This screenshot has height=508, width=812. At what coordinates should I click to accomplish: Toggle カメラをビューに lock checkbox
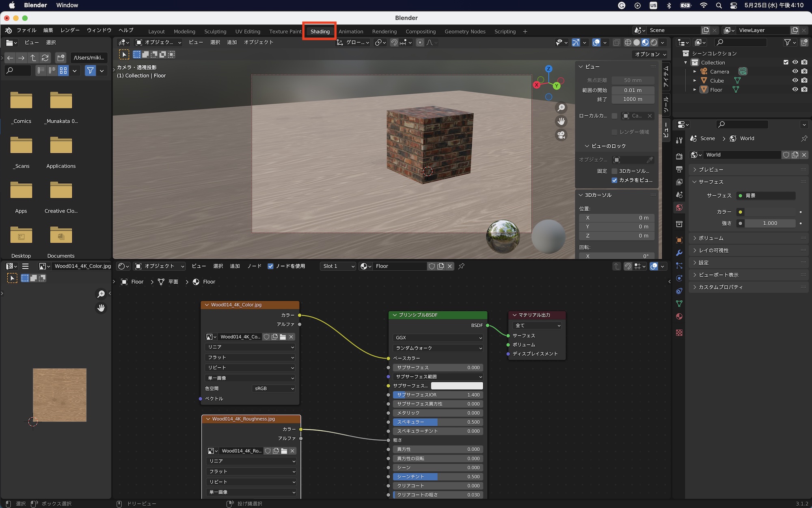(614, 180)
